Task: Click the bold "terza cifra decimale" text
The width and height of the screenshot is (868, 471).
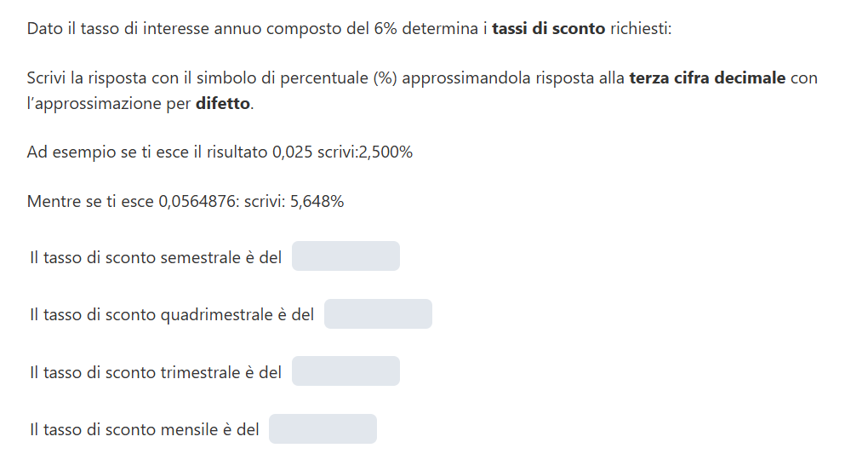Action: coord(707,79)
